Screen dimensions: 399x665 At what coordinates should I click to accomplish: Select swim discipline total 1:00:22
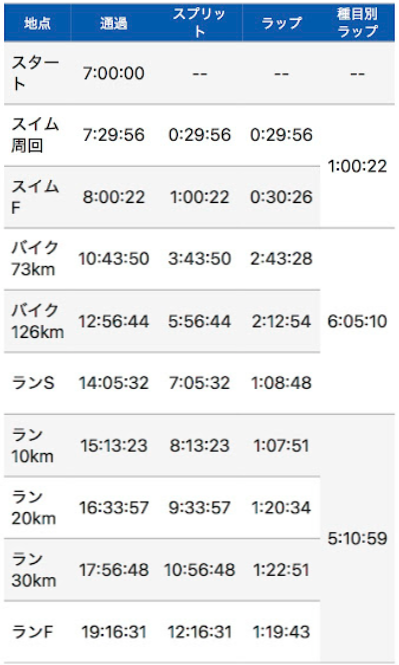[x=357, y=166]
